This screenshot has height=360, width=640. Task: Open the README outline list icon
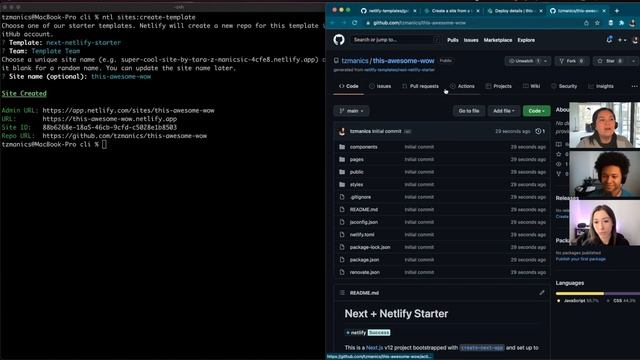click(342, 293)
